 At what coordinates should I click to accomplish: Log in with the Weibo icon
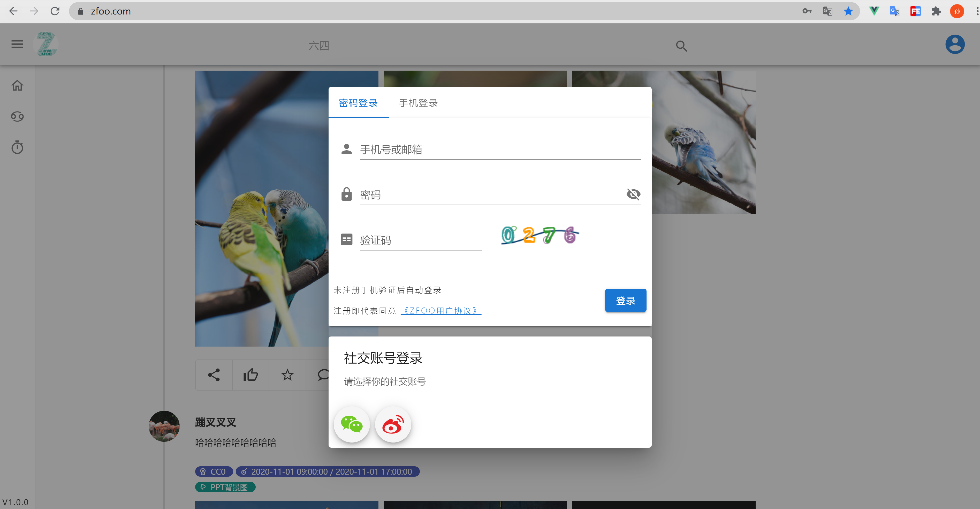pyautogui.click(x=393, y=424)
